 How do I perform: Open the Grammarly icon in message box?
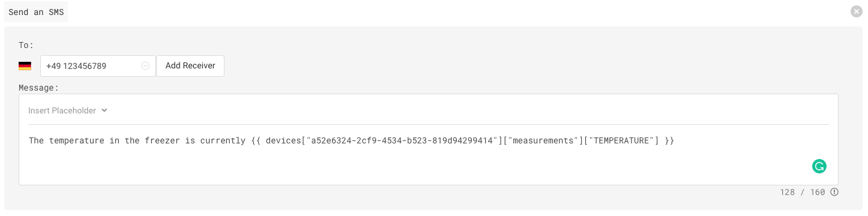(819, 167)
